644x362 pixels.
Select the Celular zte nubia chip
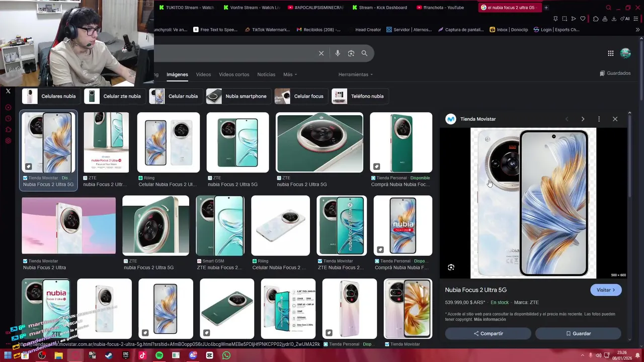click(x=115, y=96)
